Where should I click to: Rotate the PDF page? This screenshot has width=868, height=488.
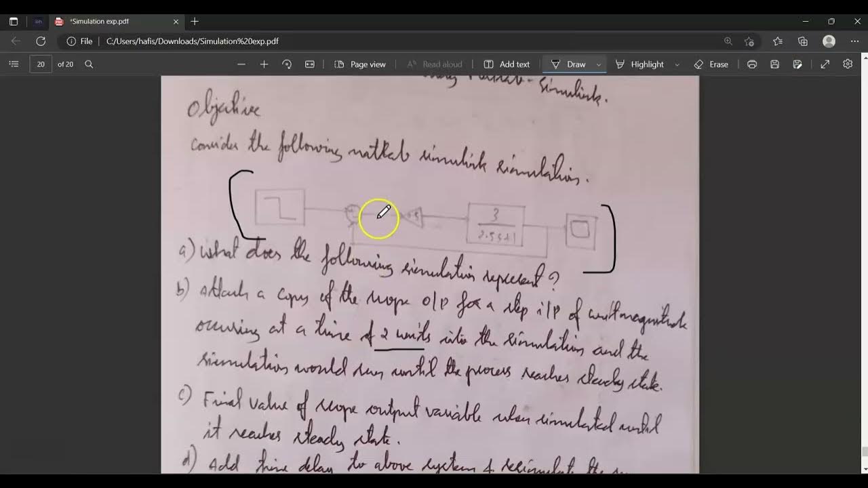point(287,64)
